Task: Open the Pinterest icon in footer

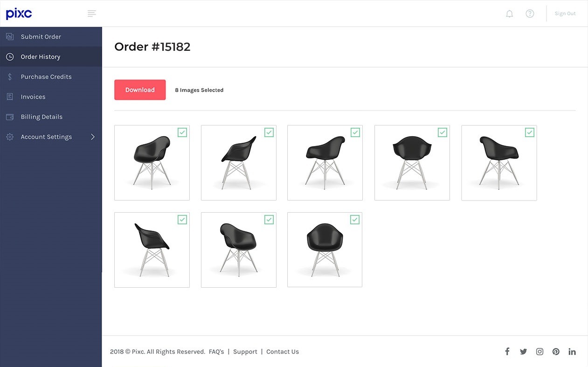Action: pos(556,352)
